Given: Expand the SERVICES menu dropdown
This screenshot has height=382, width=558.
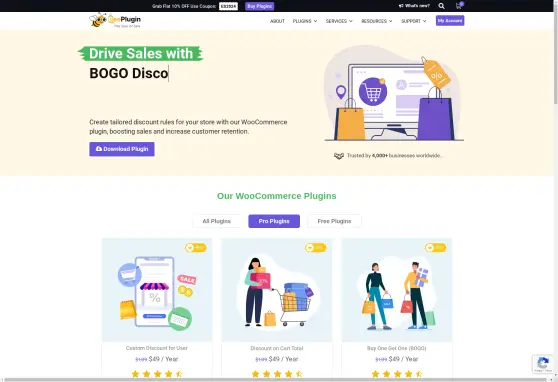Looking at the screenshot, I should [339, 21].
